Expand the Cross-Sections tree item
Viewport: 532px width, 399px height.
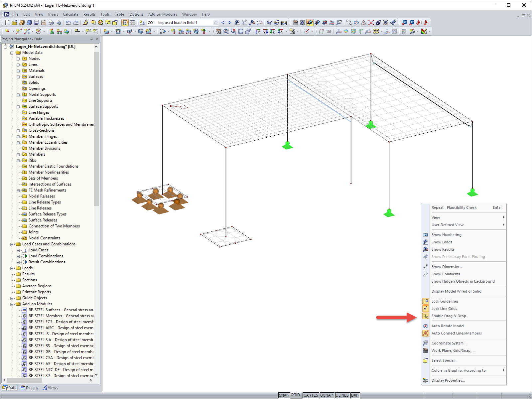point(18,131)
